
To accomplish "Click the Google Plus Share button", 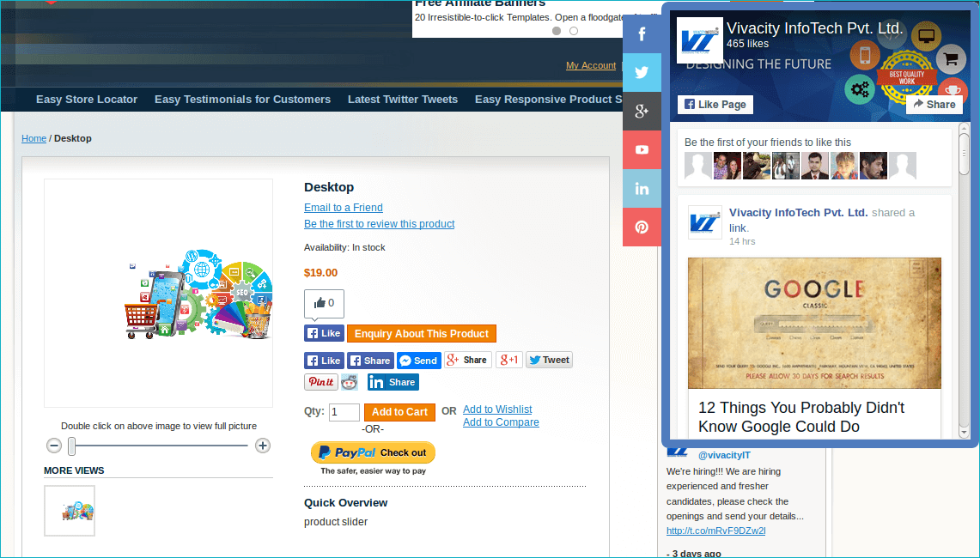I will [467, 360].
